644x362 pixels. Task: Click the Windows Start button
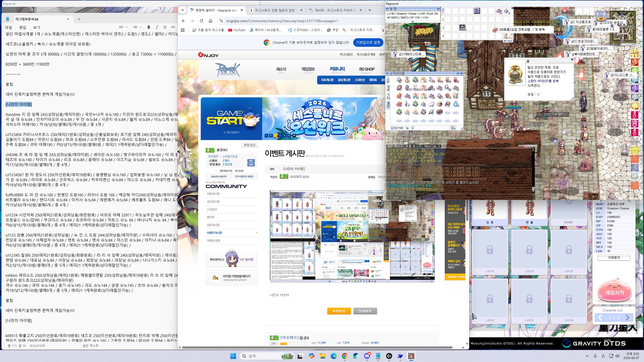tap(233, 356)
